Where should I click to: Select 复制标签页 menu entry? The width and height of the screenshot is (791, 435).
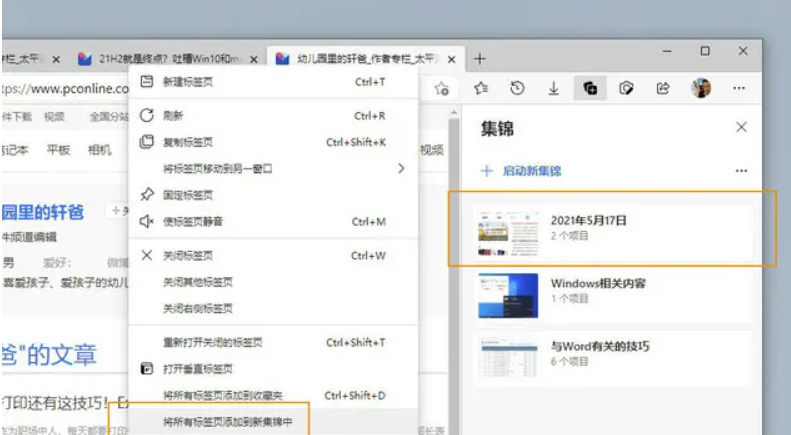click(273, 142)
